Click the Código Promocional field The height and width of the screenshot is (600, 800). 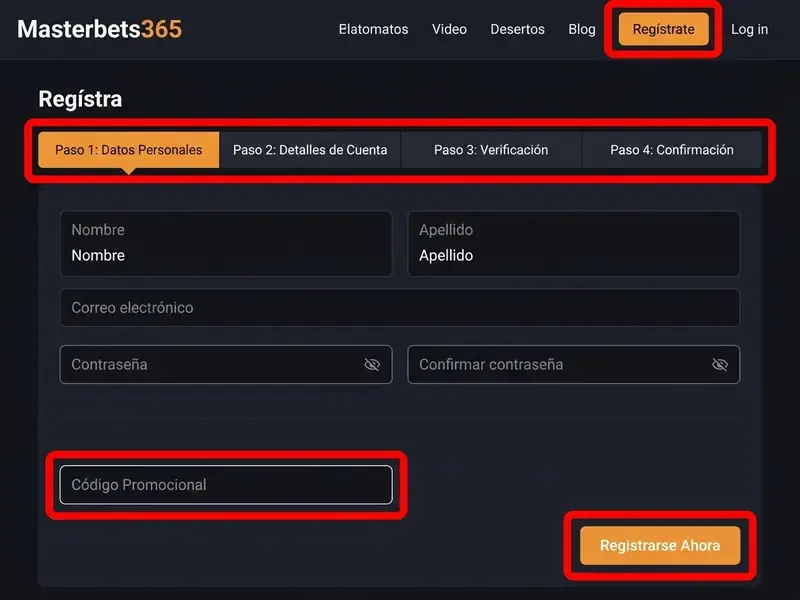226,485
